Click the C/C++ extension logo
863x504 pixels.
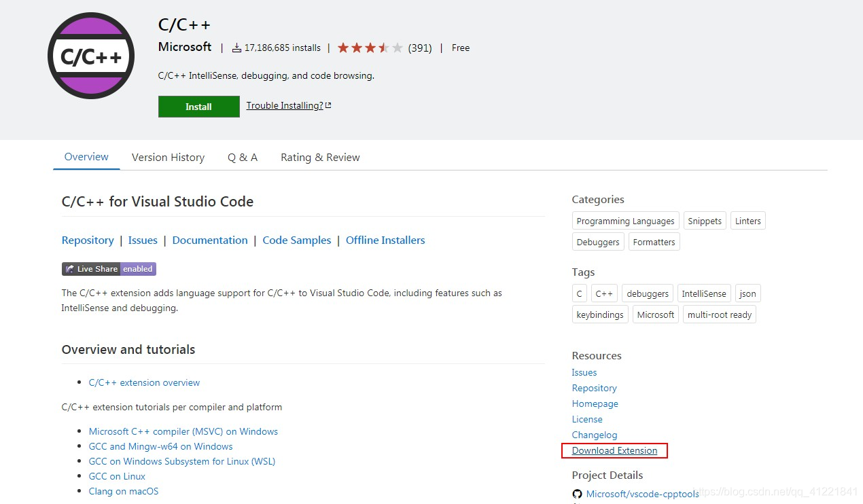point(91,56)
